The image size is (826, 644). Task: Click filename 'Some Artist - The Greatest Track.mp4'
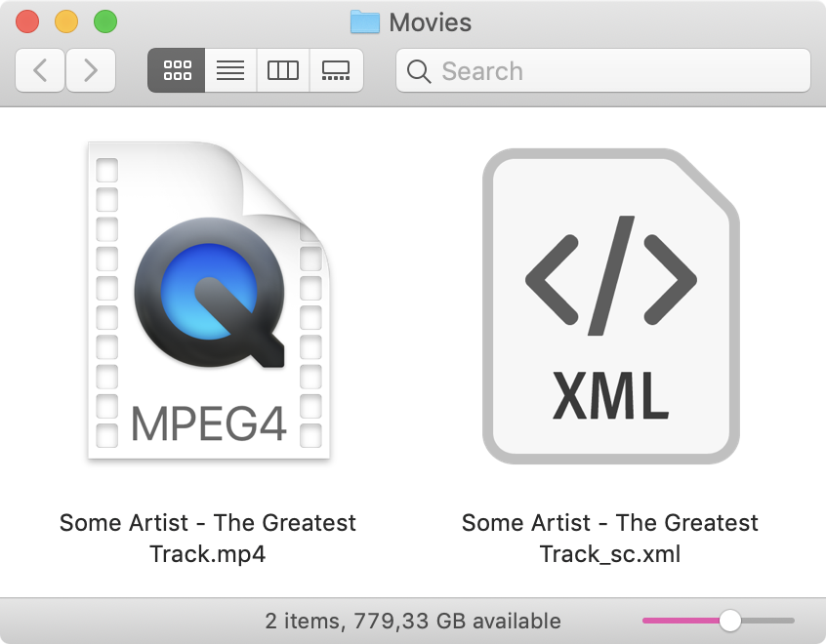click(x=208, y=539)
